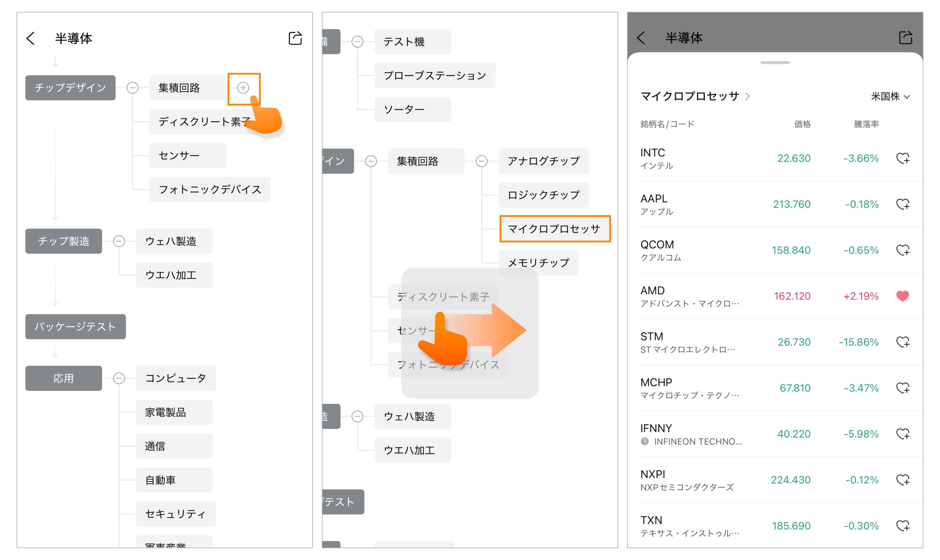Viewport: 940px width, 560px height.
Task: Select ウエハ加工 in middle panel
Action: pos(413,450)
